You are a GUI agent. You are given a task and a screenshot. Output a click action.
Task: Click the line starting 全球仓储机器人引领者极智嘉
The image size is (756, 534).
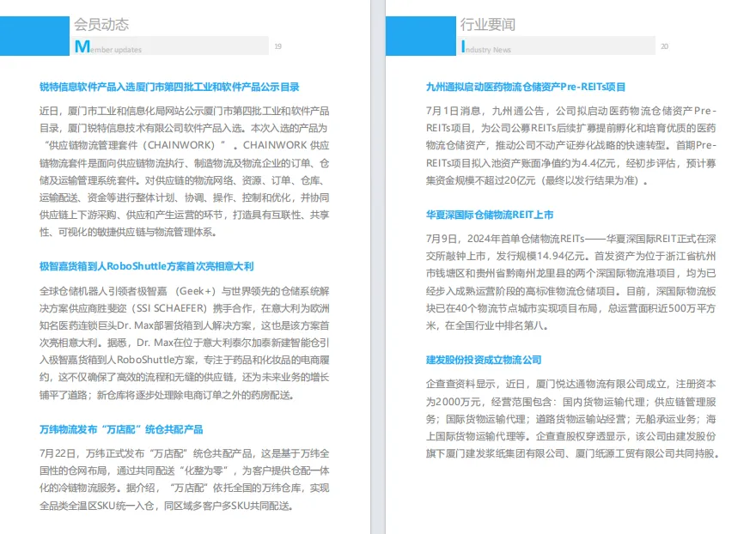(184, 291)
